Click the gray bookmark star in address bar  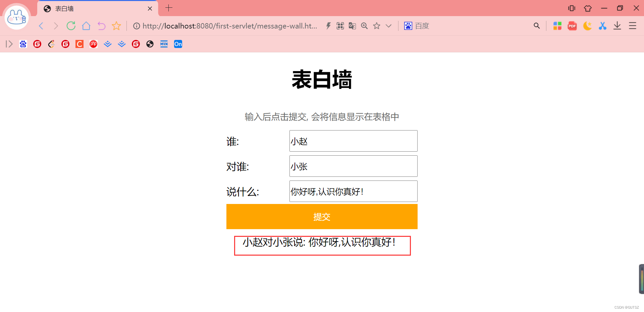tap(377, 26)
